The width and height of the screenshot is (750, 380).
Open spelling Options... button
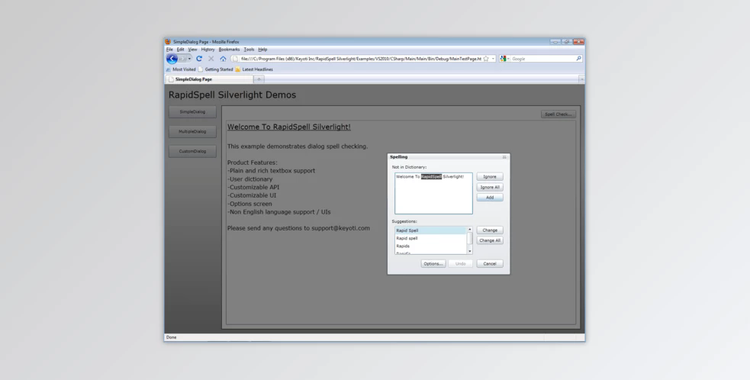(x=433, y=264)
